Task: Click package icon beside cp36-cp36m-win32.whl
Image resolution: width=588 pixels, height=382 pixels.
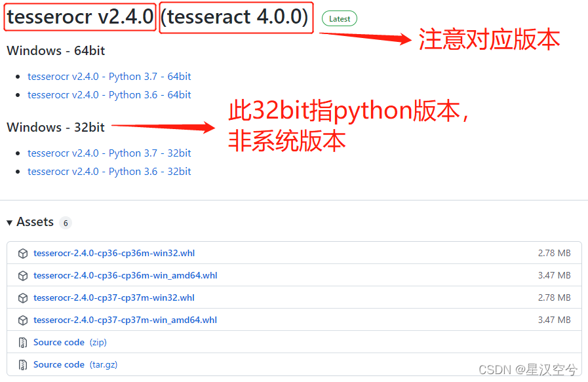Action: 23,254
